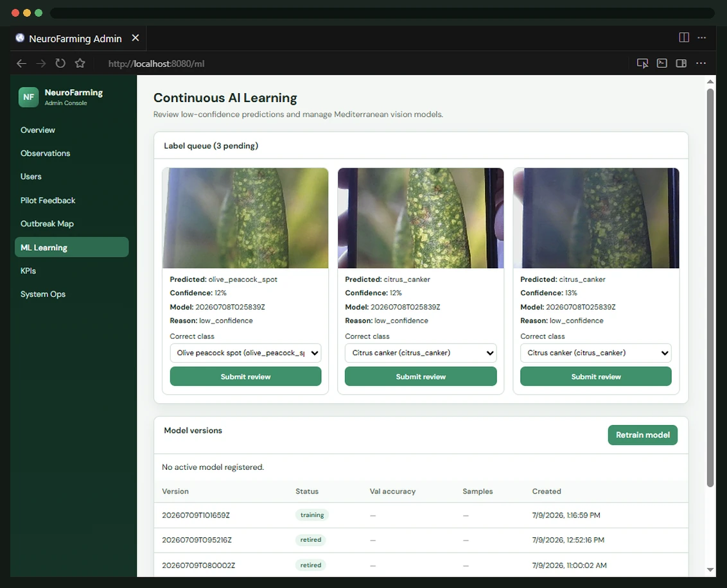Open Correct class dropdown on the 13% confidence card
The image size is (727, 588).
pyautogui.click(x=596, y=353)
